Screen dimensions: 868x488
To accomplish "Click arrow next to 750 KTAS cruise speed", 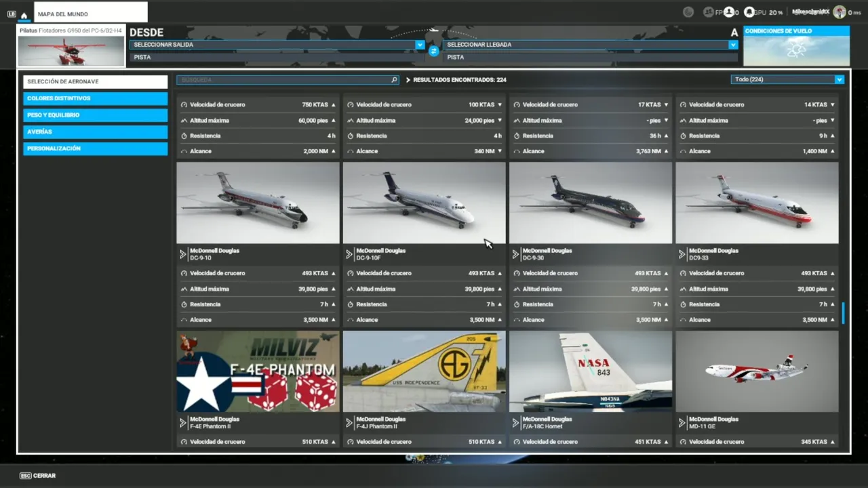I will click(333, 105).
